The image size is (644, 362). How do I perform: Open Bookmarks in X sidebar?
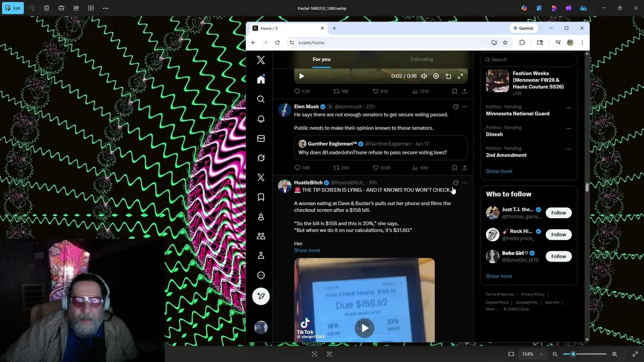[x=261, y=197]
